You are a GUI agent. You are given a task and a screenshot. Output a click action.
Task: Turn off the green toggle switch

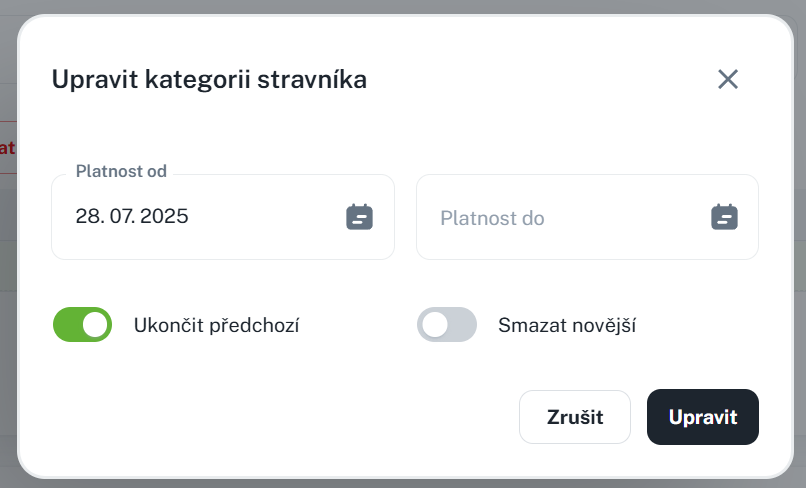pos(82,325)
